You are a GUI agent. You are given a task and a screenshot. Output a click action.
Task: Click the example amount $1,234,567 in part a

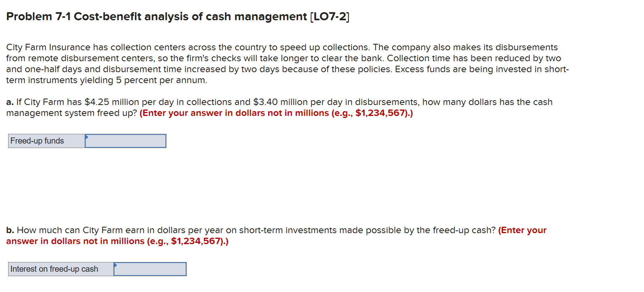click(x=378, y=113)
